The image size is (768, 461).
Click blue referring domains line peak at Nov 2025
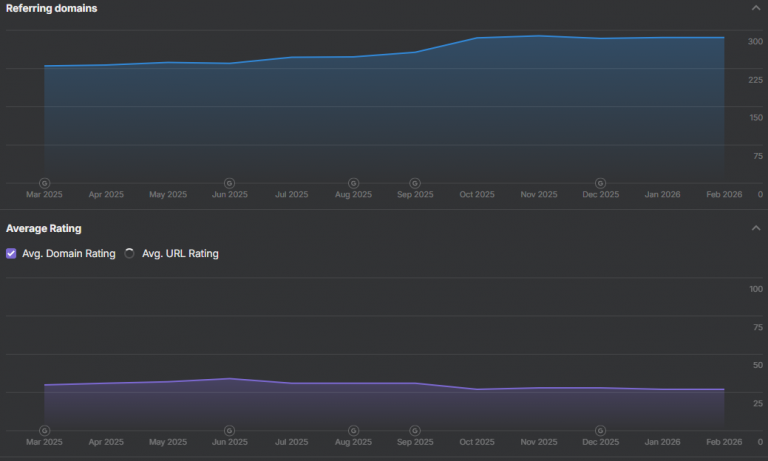click(539, 36)
